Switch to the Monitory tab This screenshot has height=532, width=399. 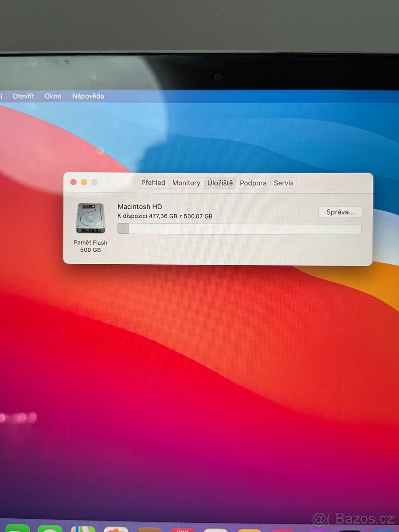[x=186, y=183]
